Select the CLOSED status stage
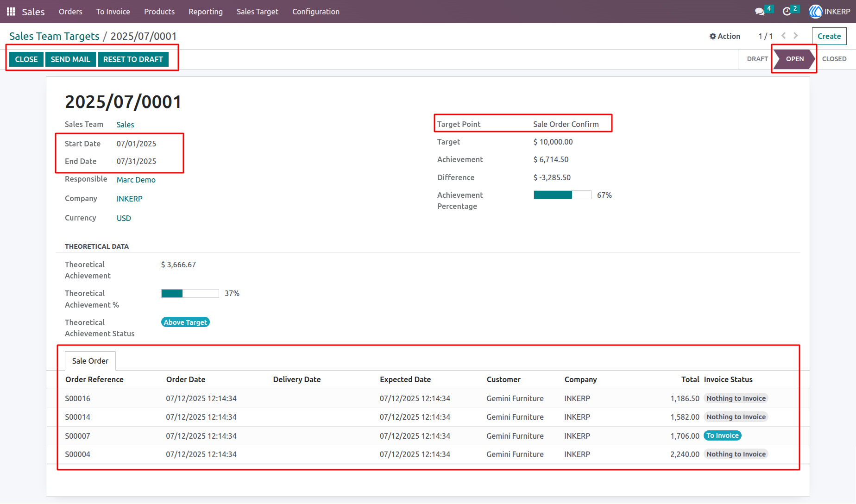This screenshot has height=504, width=856. [834, 59]
